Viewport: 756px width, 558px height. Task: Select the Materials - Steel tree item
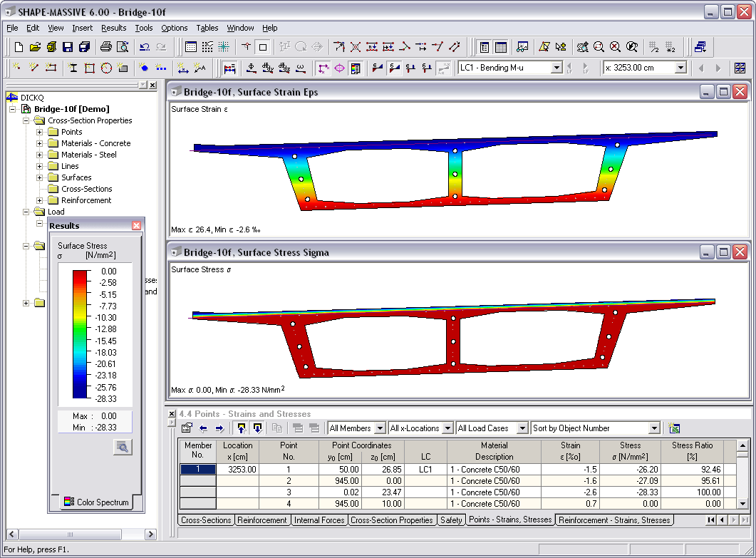point(89,155)
